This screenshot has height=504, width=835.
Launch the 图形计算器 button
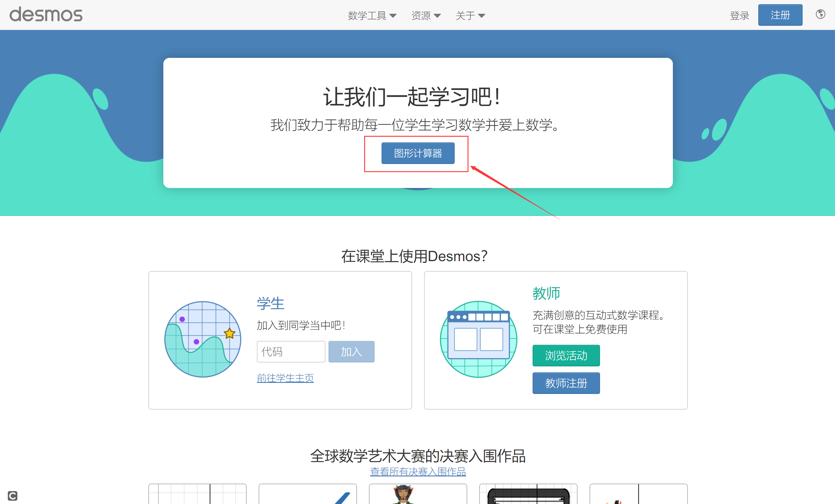pyautogui.click(x=417, y=153)
